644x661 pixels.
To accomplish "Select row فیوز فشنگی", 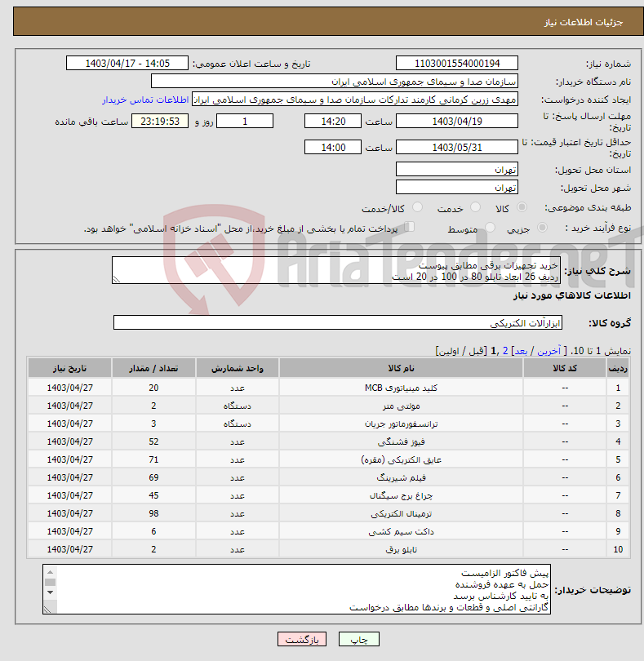I will point(328,441).
